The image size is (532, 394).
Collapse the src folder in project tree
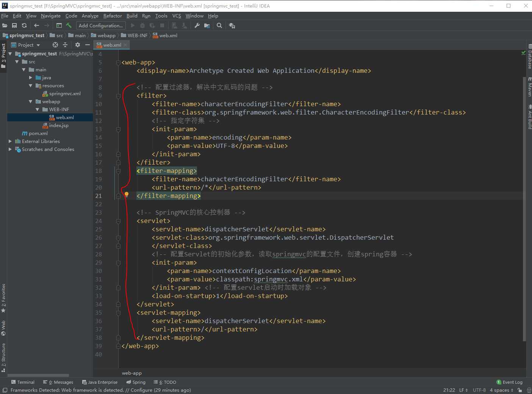coord(17,62)
